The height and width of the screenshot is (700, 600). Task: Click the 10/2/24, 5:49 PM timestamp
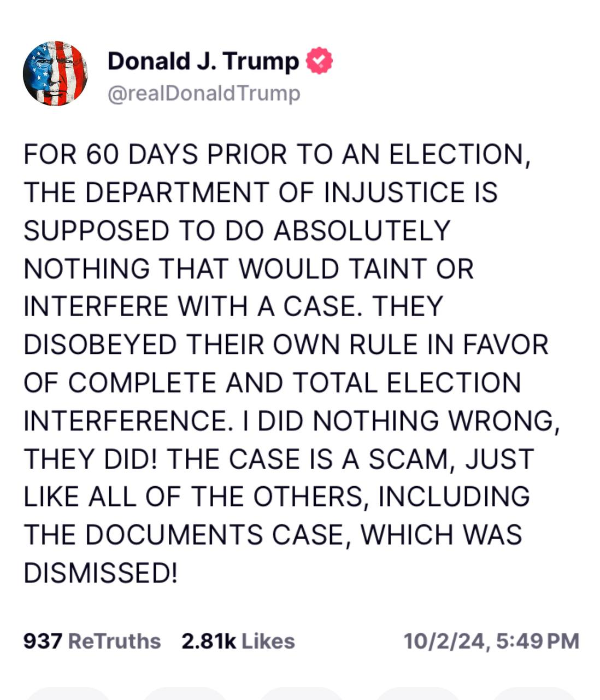coord(491,641)
